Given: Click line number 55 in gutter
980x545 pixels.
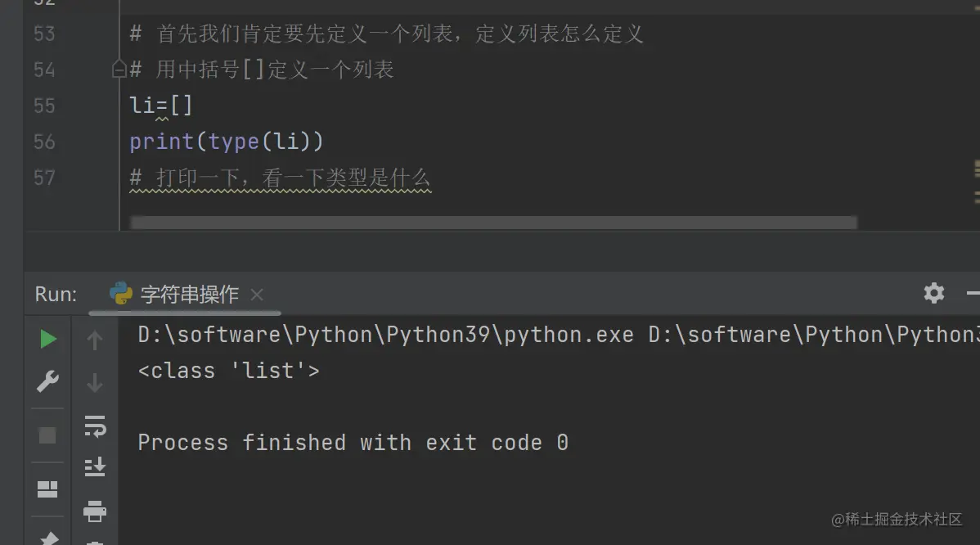Looking at the screenshot, I should tap(44, 106).
